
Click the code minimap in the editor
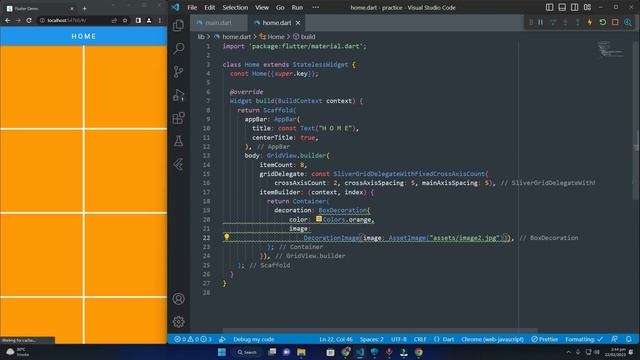610,49
